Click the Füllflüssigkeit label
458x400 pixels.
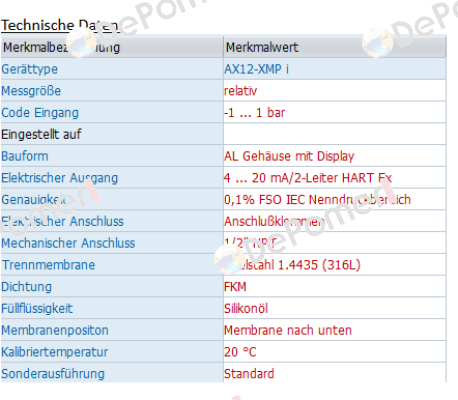coord(37,308)
